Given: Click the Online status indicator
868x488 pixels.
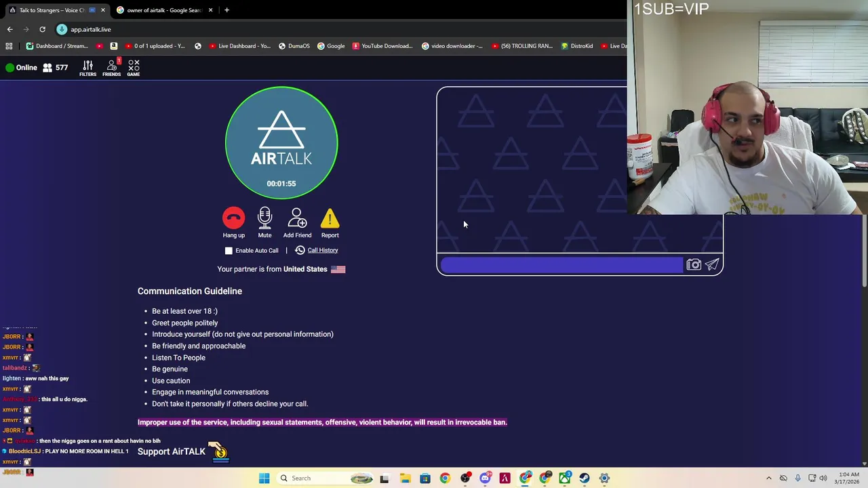Looking at the screenshot, I should [x=21, y=68].
